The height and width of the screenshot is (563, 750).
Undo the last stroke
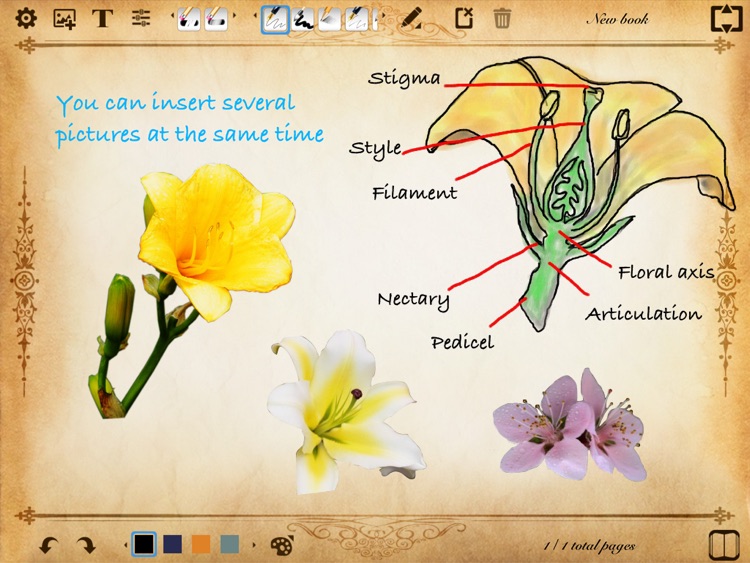click(x=48, y=545)
